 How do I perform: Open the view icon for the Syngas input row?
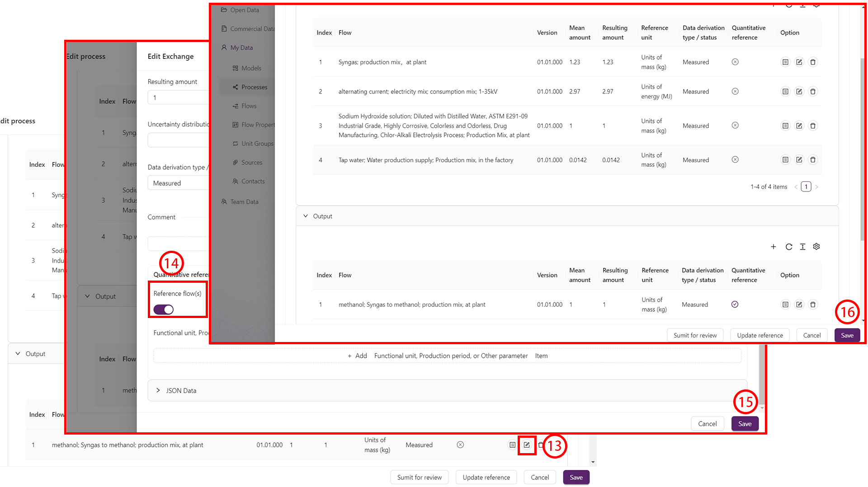click(785, 62)
